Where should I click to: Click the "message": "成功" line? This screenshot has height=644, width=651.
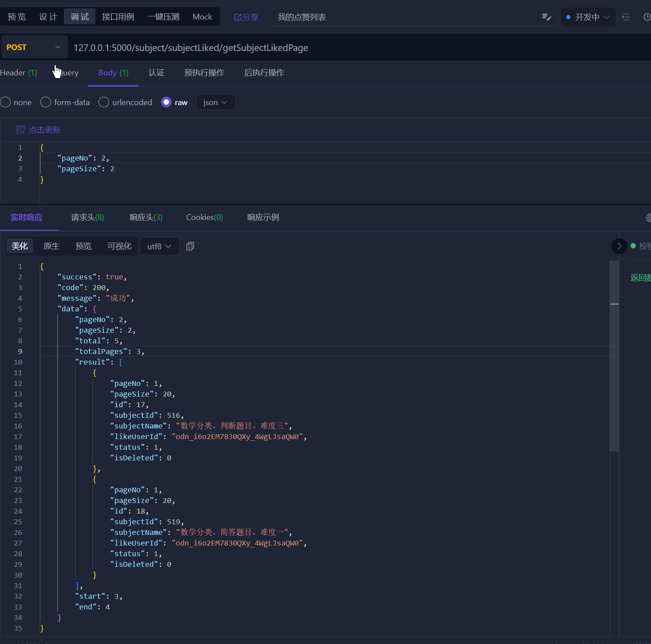(96, 298)
